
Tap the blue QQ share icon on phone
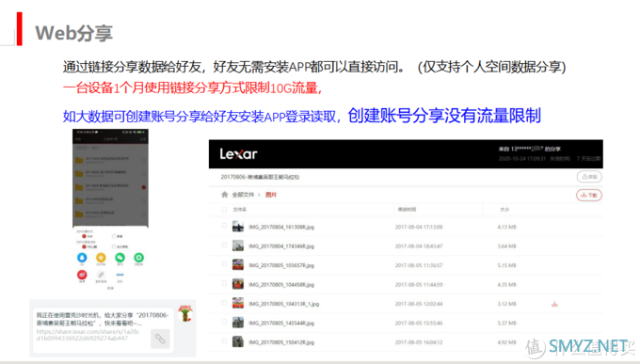click(82, 258)
